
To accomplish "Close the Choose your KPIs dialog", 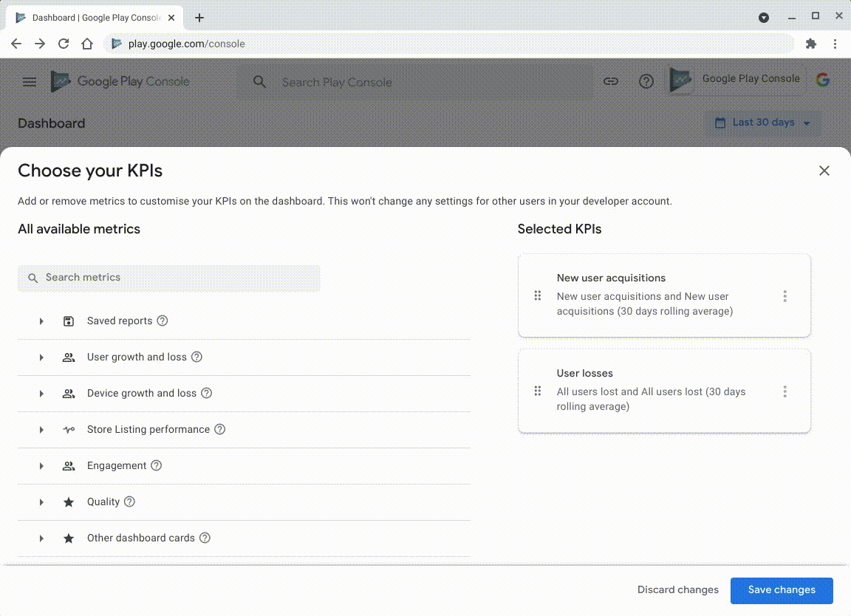I will (824, 171).
